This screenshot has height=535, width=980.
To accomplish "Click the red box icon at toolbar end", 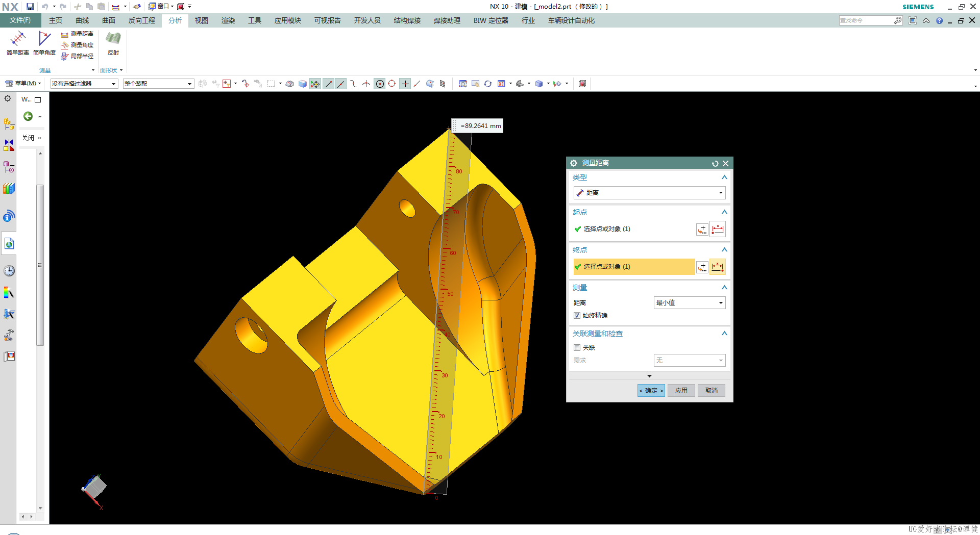I will click(x=582, y=84).
